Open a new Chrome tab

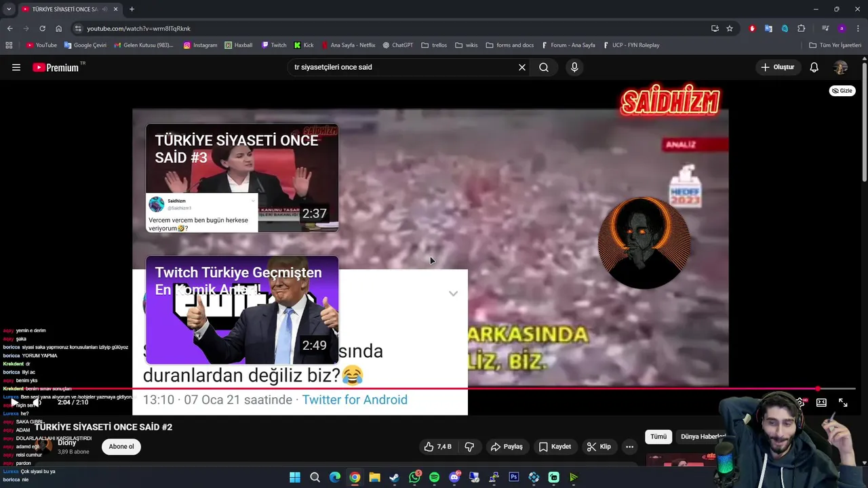click(x=132, y=9)
